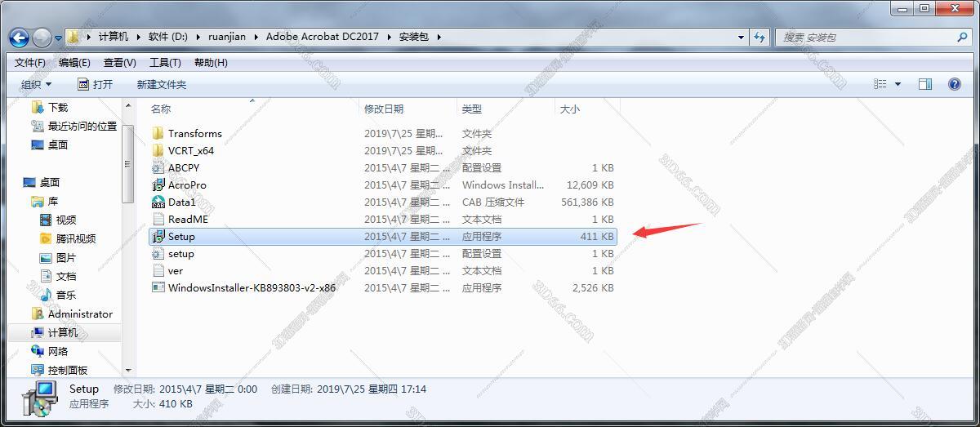980x427 pixels.
Task: Select the WindowsInstaller-KB893803 file icon
Action: [x=158, y=287]
